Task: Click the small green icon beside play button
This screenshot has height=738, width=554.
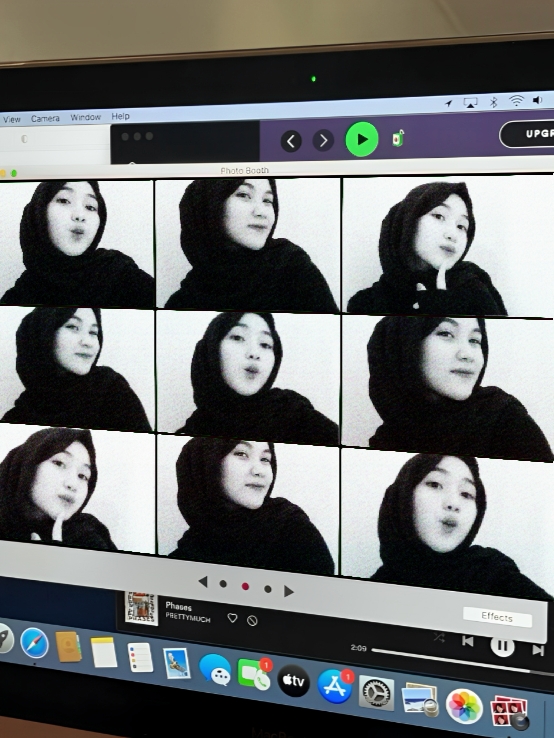Action: 398,138
